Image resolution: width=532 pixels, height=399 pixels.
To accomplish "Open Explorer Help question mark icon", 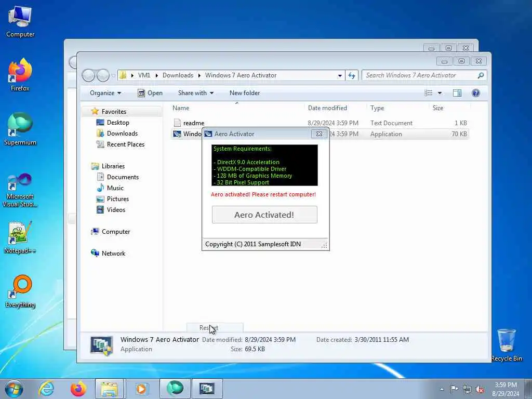I will pos(476,93).
